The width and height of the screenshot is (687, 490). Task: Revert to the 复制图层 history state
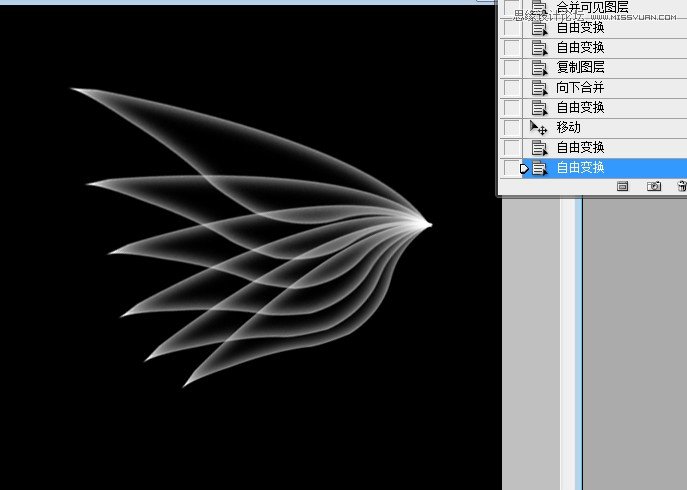[580, 68]
